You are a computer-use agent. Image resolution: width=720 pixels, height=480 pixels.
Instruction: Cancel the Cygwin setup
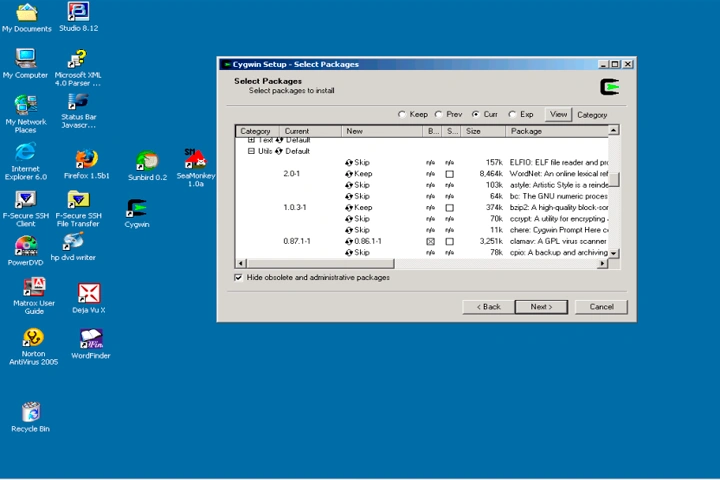(x=601, y=307)
